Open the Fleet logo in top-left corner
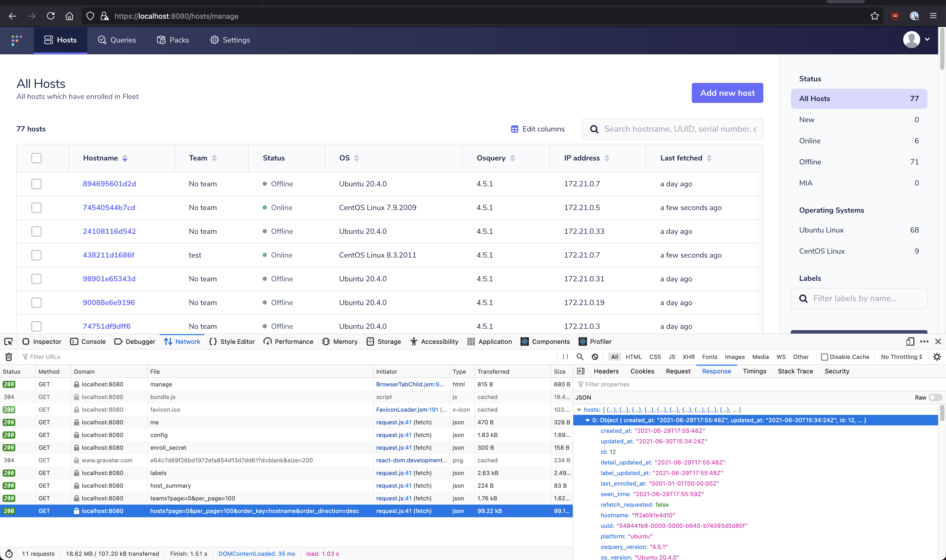The height and width of the screenshot is (560, 946). (x=16, y=40)
